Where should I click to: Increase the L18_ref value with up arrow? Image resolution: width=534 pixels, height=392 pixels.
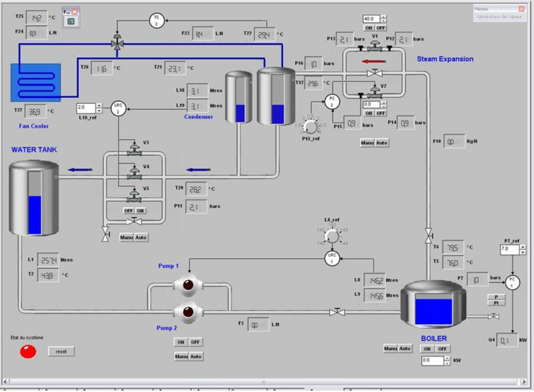point(99,105)
